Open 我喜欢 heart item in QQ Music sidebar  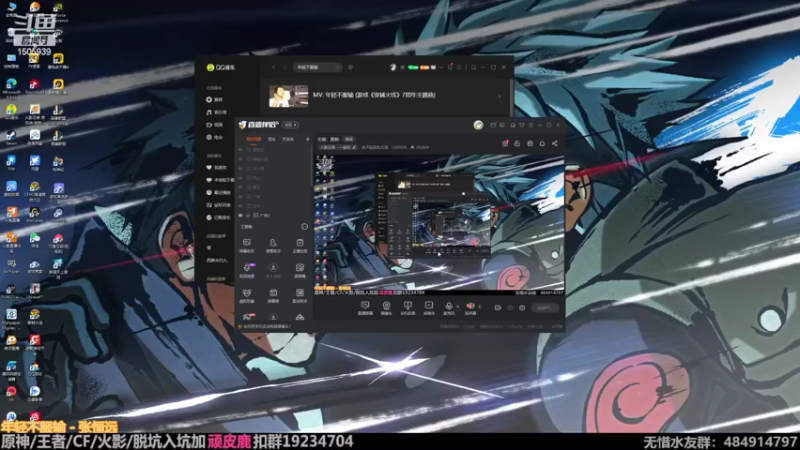216,167
